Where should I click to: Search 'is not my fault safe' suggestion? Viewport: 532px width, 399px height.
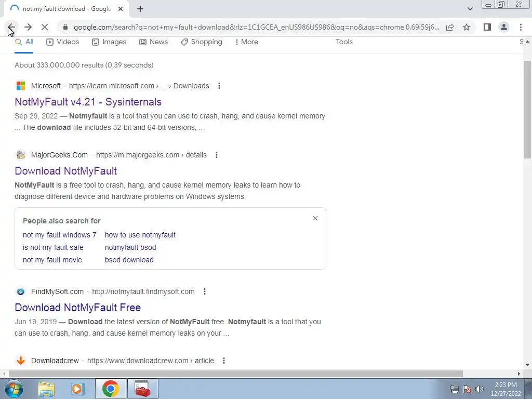pyautogui.click(x=53, y=247)
